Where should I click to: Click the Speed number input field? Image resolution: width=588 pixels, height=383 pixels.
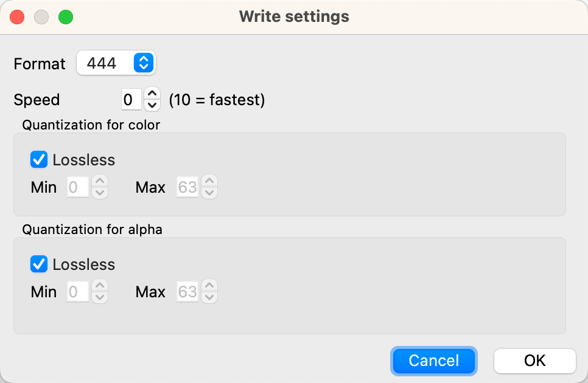tap(131, 99)
